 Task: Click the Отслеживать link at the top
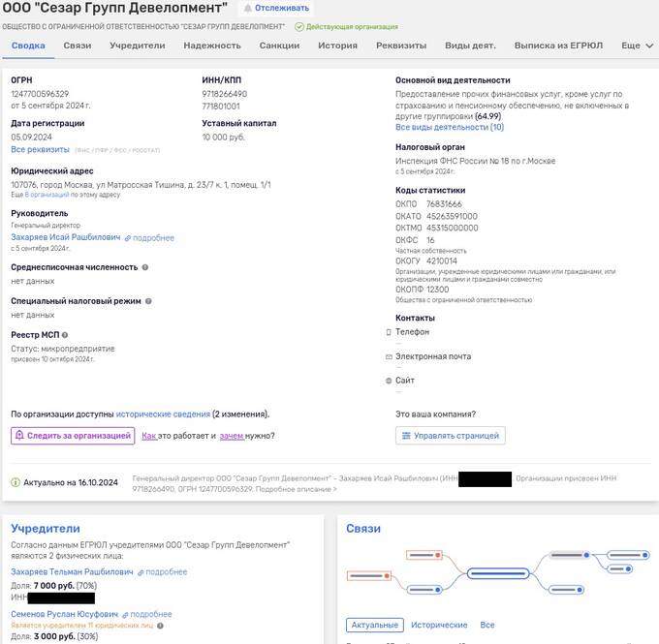282,8
